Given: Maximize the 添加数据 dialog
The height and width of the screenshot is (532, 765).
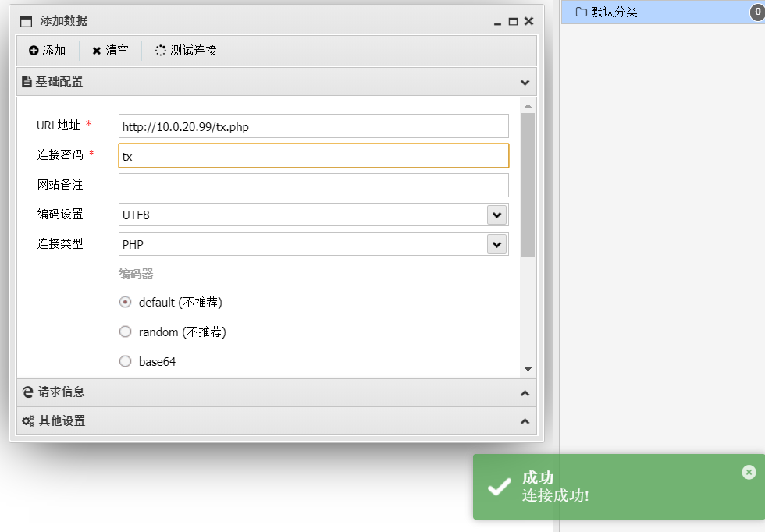Looking at the screenshot, I should tap(514, 22).
